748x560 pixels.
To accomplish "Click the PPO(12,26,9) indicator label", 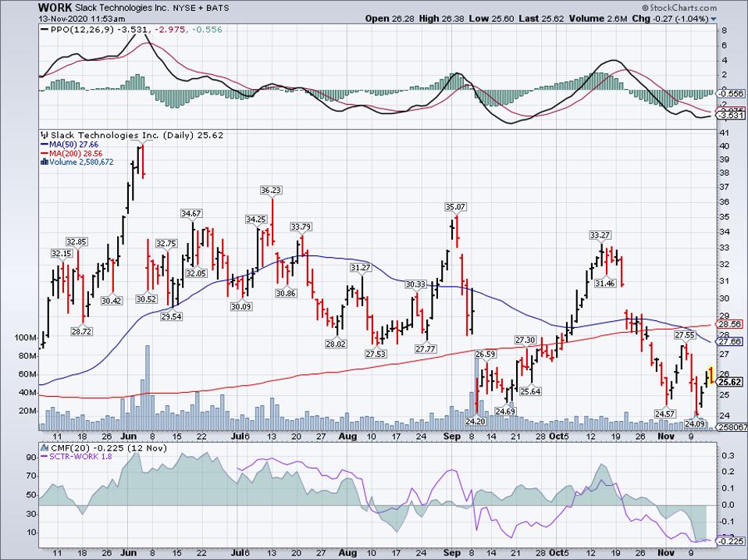I will pyautogui.click(x=84, y=30).
